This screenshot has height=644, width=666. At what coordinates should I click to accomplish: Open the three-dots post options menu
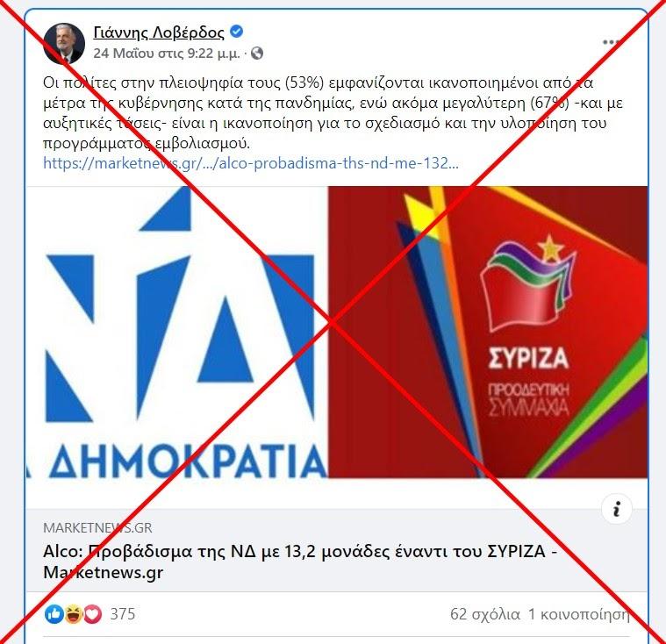pyautogui.click(x=612, y=42)
